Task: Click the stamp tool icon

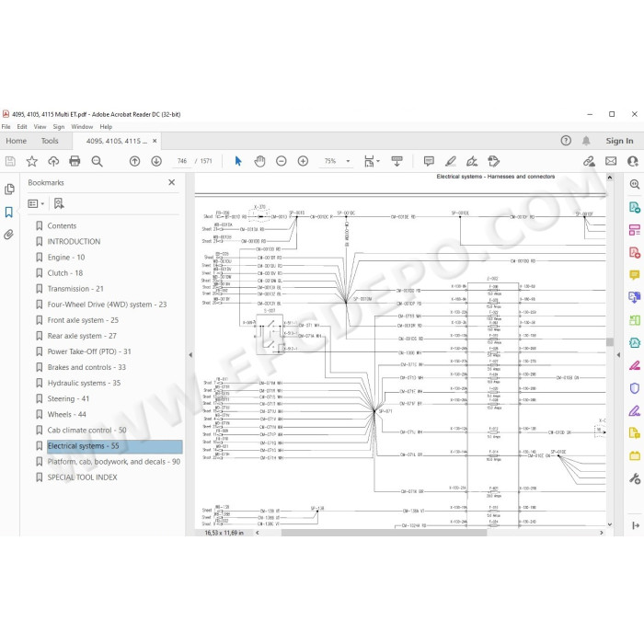Action: pyautogui.click(x=494, y=161)
